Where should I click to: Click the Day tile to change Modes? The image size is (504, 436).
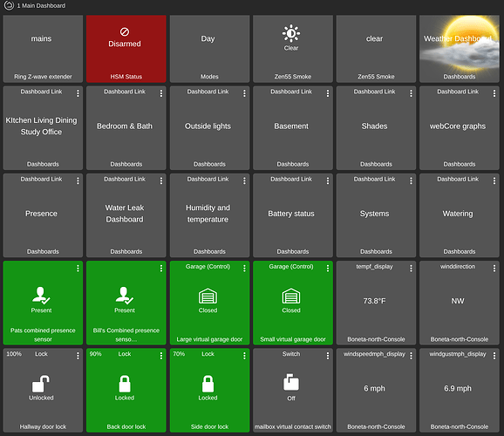(x=209, y=49)
